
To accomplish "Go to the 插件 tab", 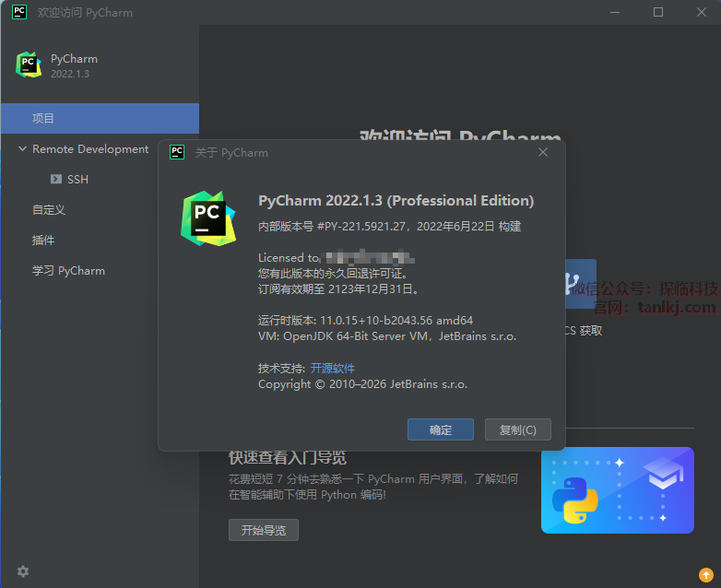I will coord(43,241).
